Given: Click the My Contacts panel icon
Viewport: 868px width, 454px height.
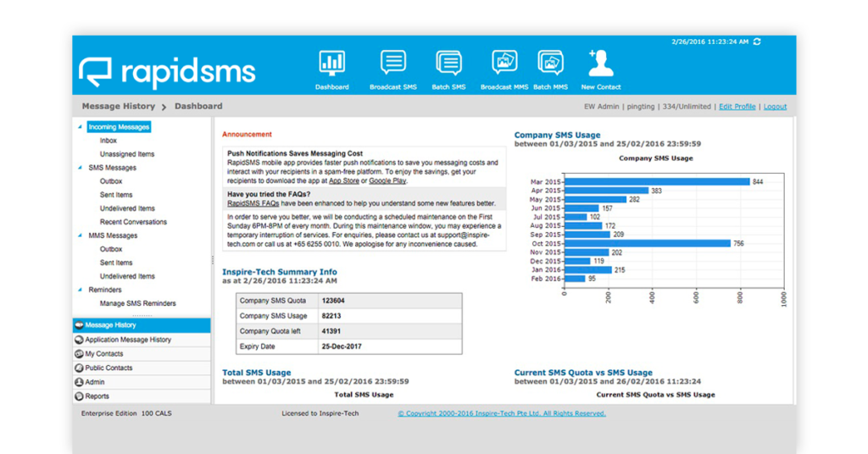Looking at the screenshot, I should click(79, 354).
